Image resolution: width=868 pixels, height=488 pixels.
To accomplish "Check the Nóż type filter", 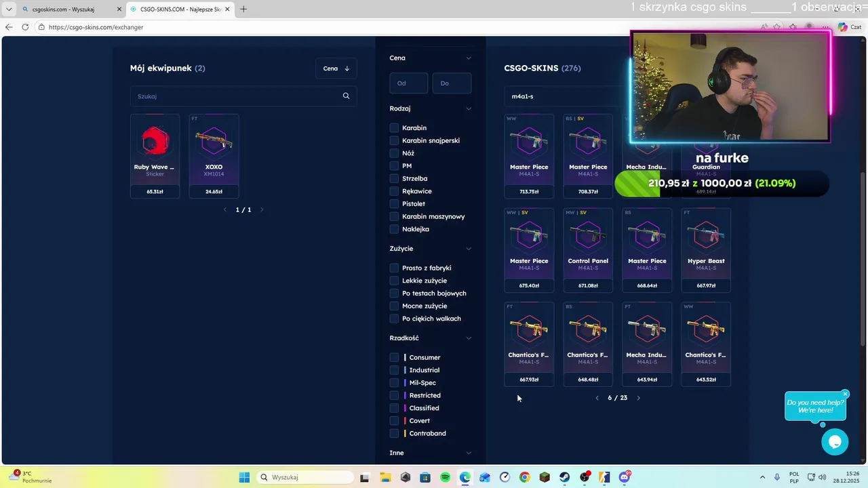I will click(394, 153).
